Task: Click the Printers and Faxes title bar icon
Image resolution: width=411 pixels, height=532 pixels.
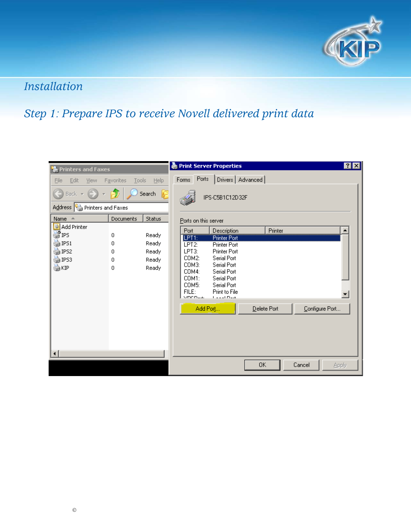Action: pos(55,169)
